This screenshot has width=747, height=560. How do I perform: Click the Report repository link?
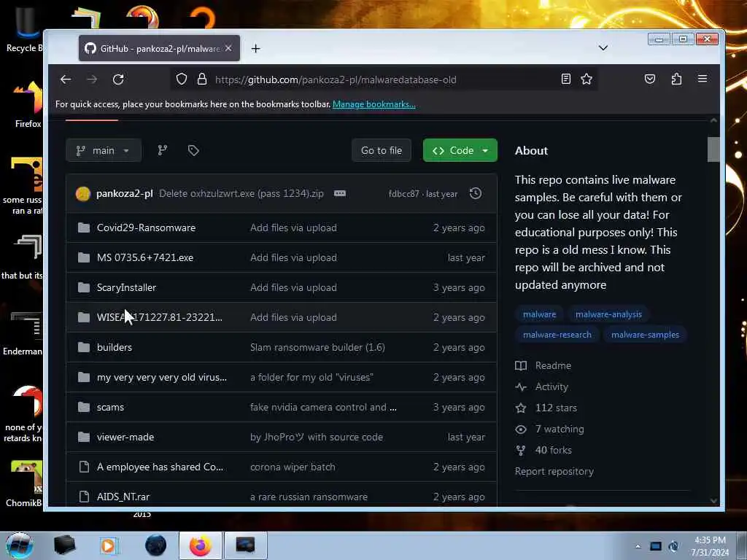(554, 472)
